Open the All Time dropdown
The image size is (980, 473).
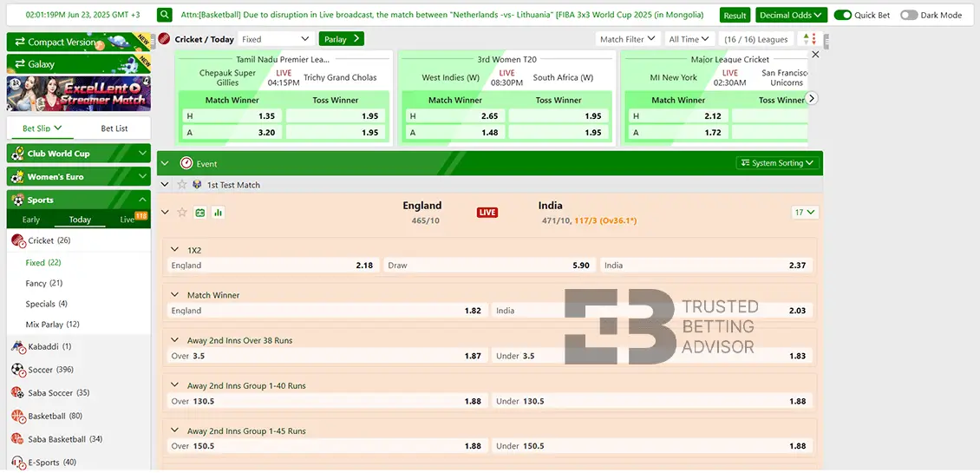(689, 39)
